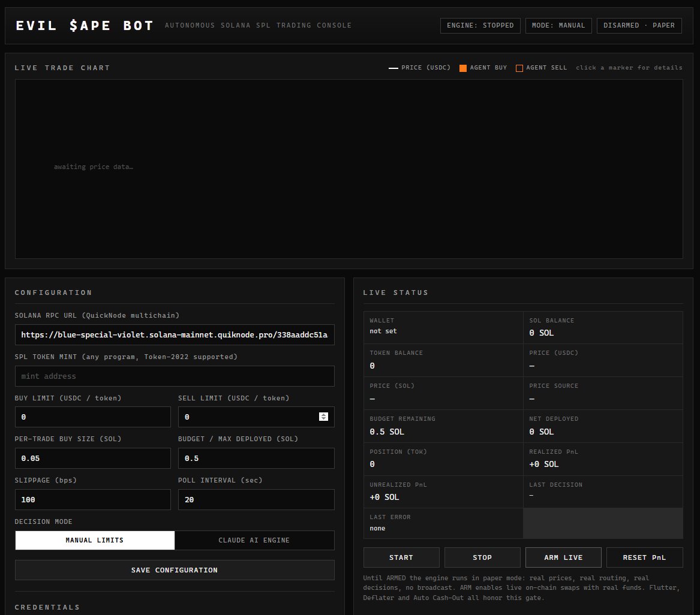Click the SPL token mint address field

click(x=175, y=376)
